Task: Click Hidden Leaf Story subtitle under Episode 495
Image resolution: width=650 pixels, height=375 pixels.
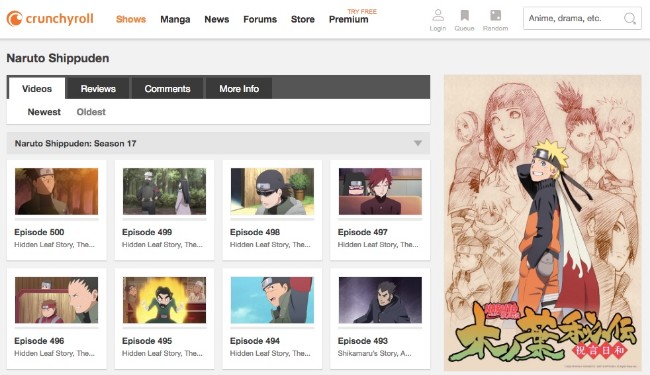Action: pyautogui.click(x=162, y=353)
